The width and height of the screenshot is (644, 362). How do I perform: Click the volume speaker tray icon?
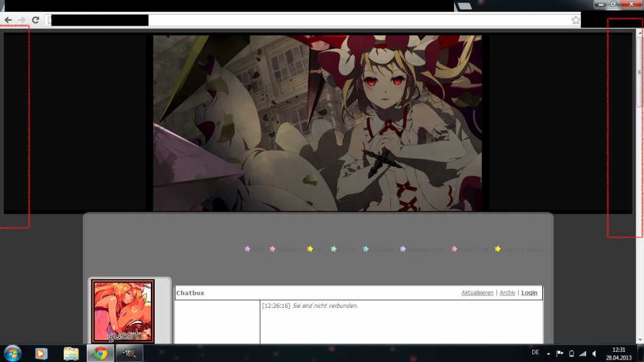(594, 353)
